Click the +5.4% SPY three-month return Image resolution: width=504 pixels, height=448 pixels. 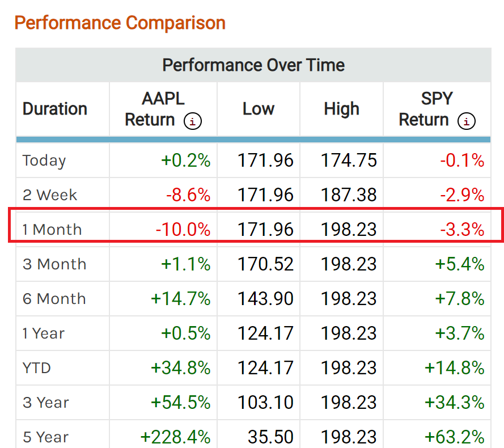point(460,264)
